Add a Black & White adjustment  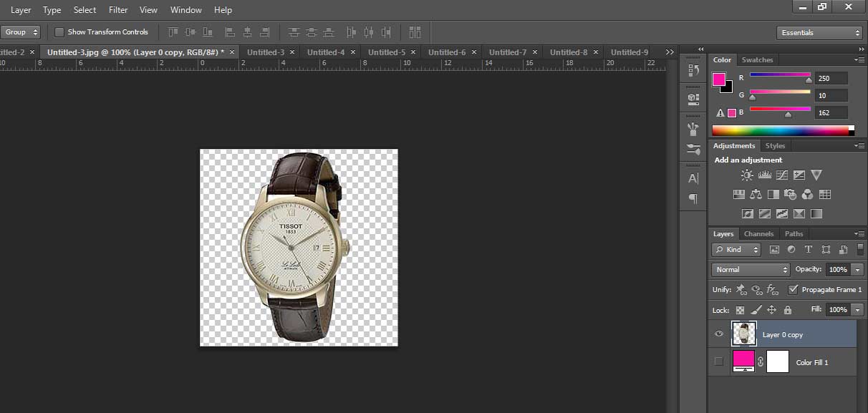coord(773,194)
